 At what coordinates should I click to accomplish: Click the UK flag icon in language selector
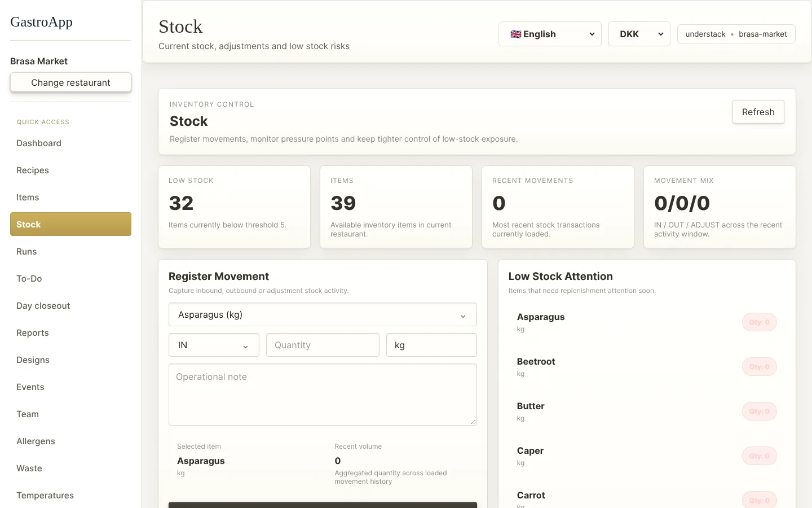click(x=515, y=34)
